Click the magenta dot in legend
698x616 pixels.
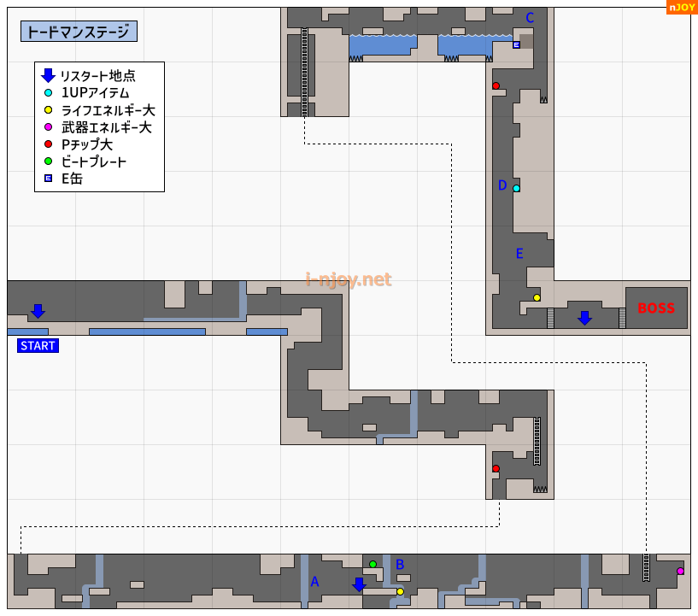click(48, 127)
